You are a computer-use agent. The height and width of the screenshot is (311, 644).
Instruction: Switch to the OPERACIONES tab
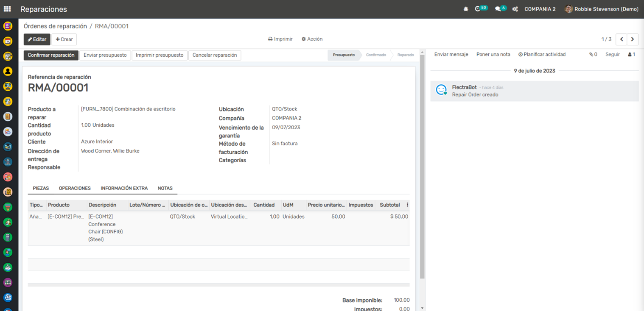[x=75, y=188]
